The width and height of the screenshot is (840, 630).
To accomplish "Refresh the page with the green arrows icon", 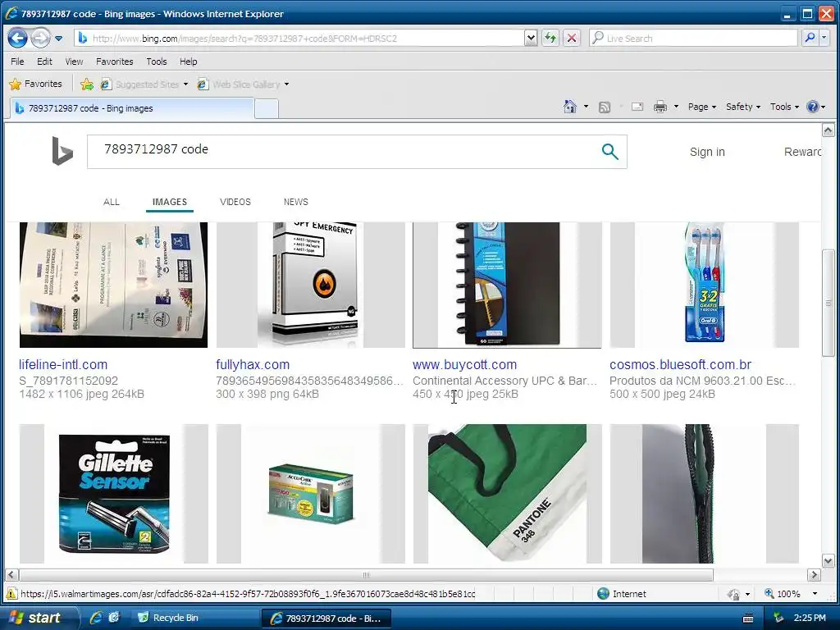I will point(550,38).
